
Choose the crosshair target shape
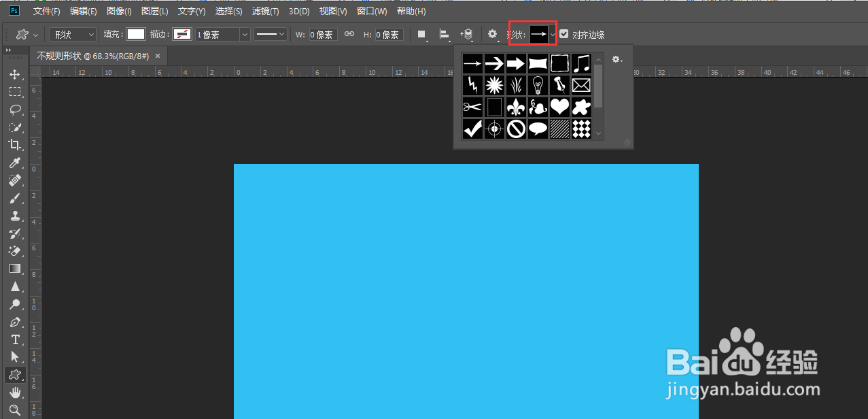tap(494, 128)
